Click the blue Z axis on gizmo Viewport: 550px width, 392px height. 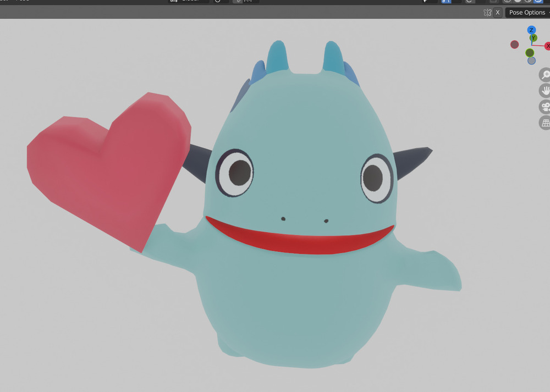click(x=531, y=30)
